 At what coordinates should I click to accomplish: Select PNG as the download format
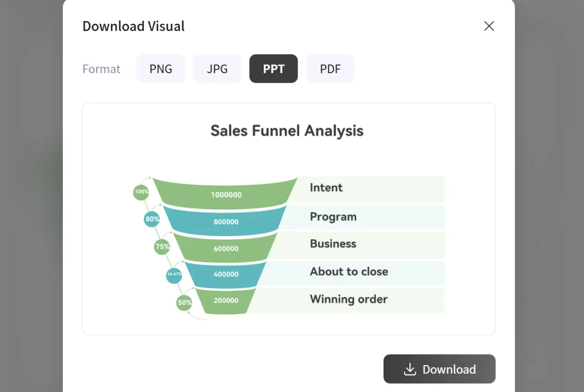(161, 69)
